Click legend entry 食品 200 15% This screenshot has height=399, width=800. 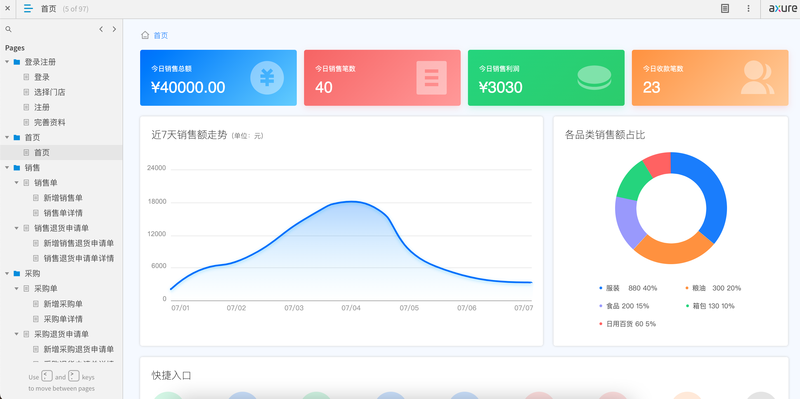pos(624,306)
